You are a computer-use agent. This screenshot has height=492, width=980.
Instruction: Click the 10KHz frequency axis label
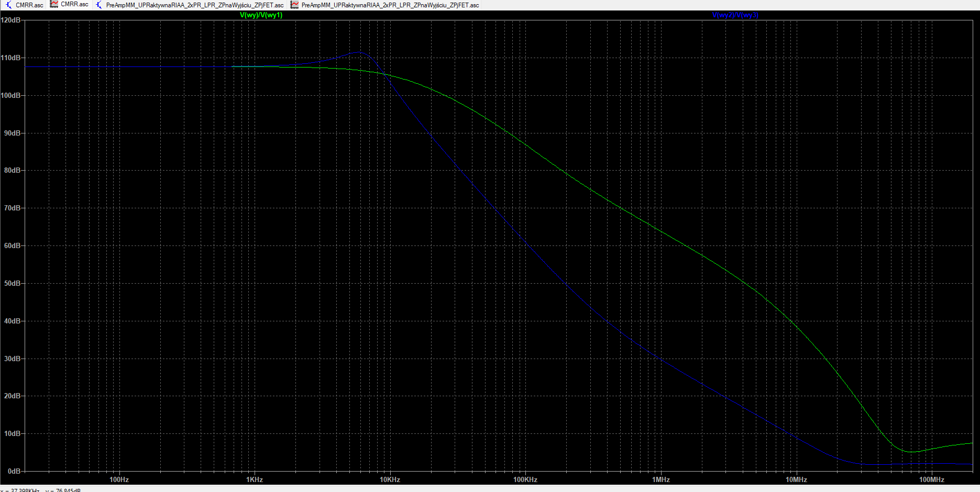pos(390,479)
